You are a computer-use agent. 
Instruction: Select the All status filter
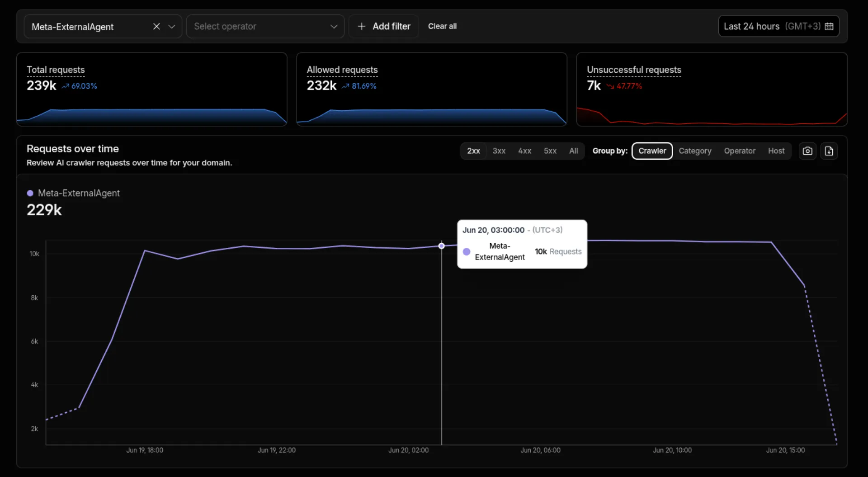pyautogui.click(x=574, y=151)
